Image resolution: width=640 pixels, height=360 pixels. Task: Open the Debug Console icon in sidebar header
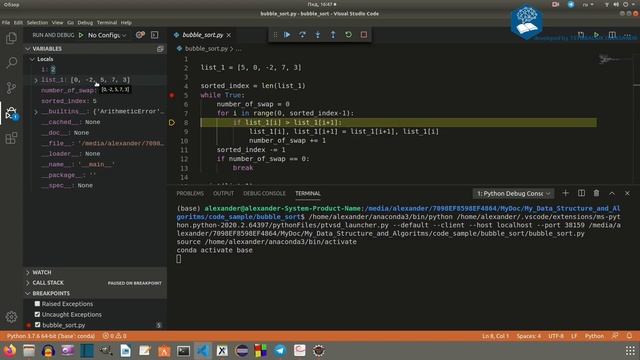click(154, 35)
